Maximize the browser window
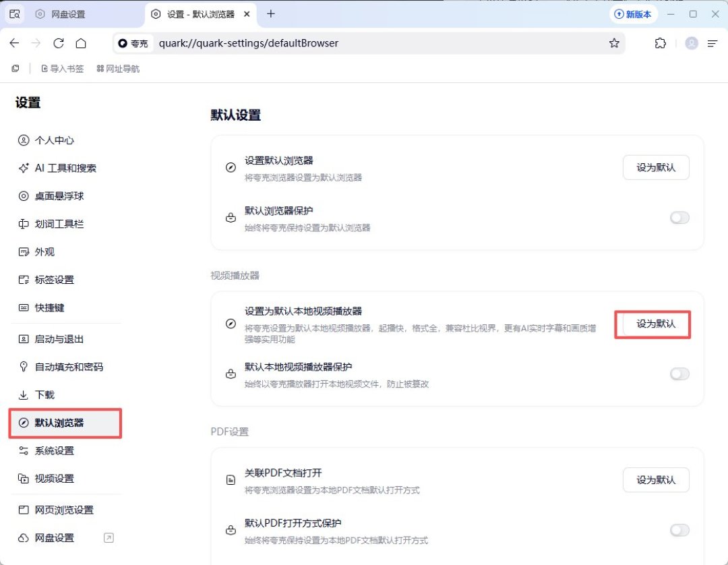The width and height of the screenshot is (728, 565). click(x=693, y=14)
